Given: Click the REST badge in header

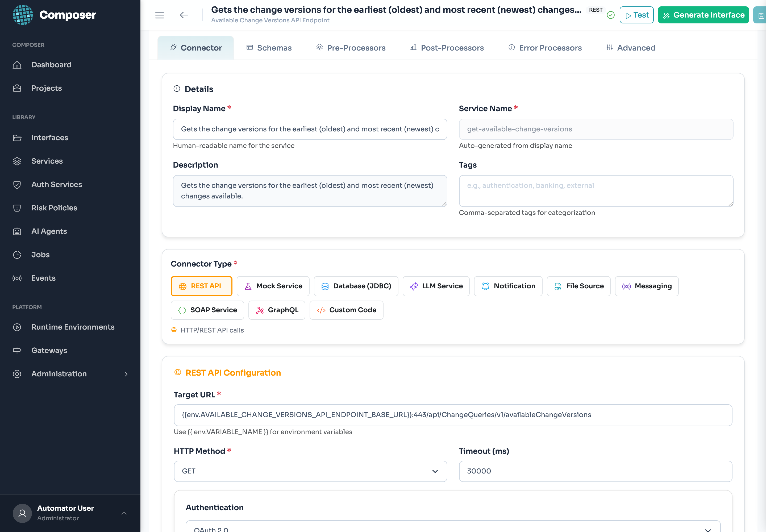Looking at the screenshot, I should pos(596,10).
